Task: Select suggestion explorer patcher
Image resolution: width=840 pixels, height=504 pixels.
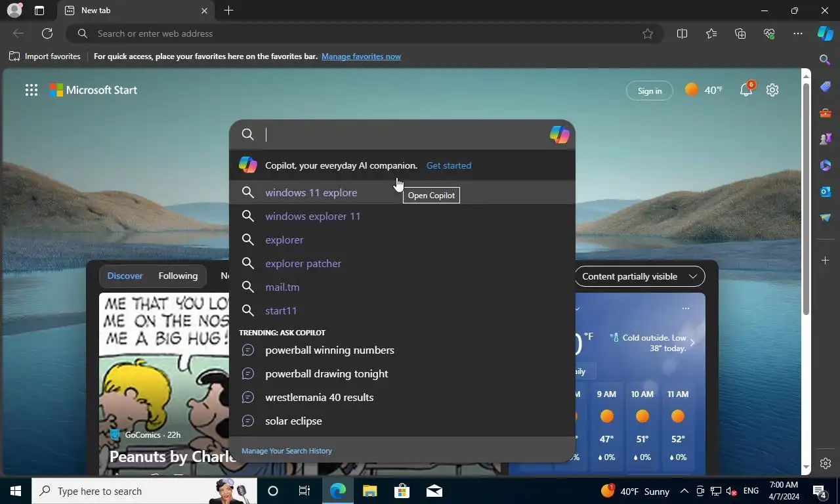Action: point(402,263)
